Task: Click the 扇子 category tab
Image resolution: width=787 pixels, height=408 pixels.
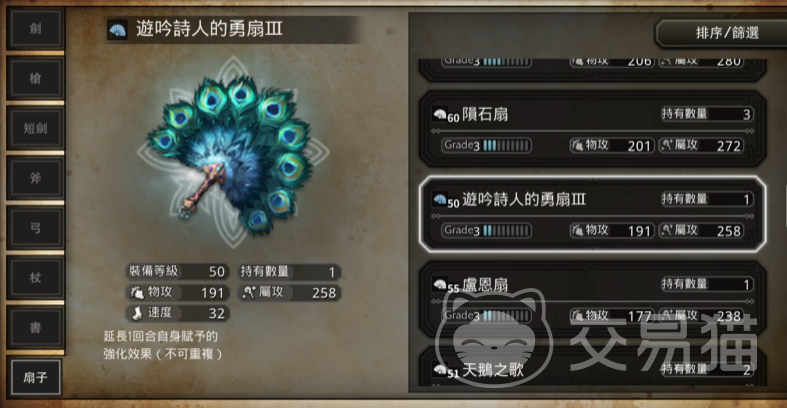Action: [x=35, y=377]
